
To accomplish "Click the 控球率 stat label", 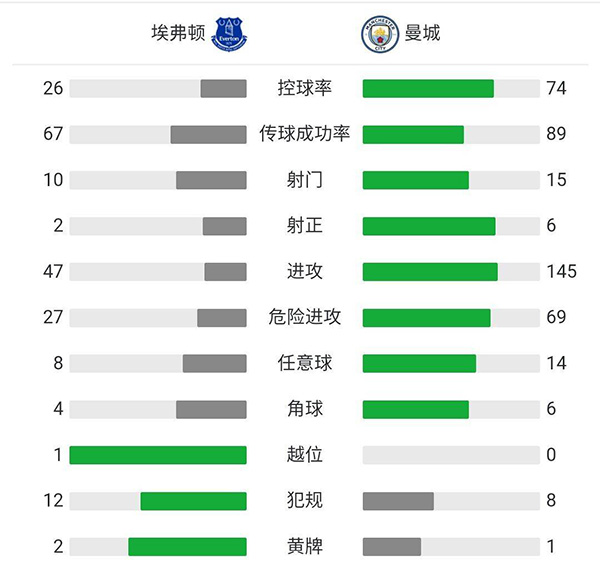I will pyautogui.click(x=304, y=88).
